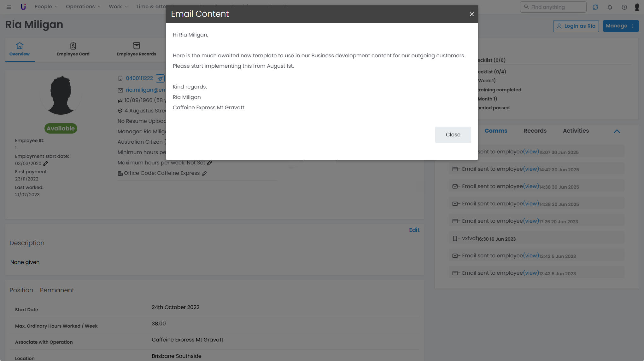Click the refresh sync icon in the top bar

tap(595, 7)
